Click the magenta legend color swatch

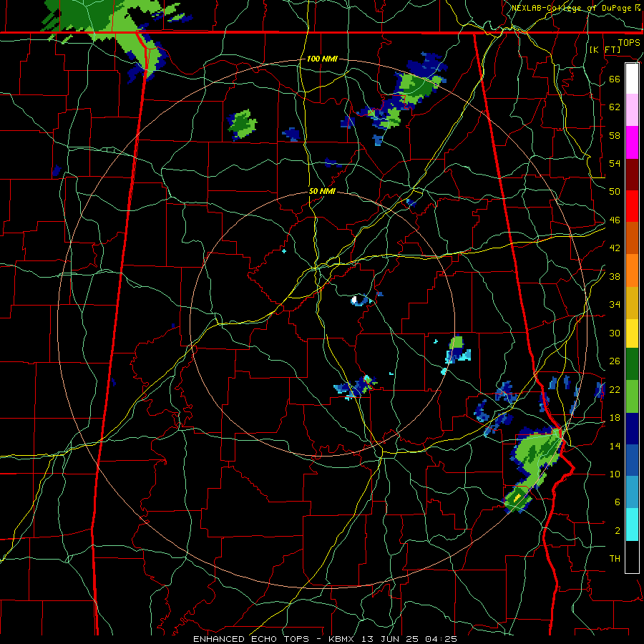[x=632, y=142]
